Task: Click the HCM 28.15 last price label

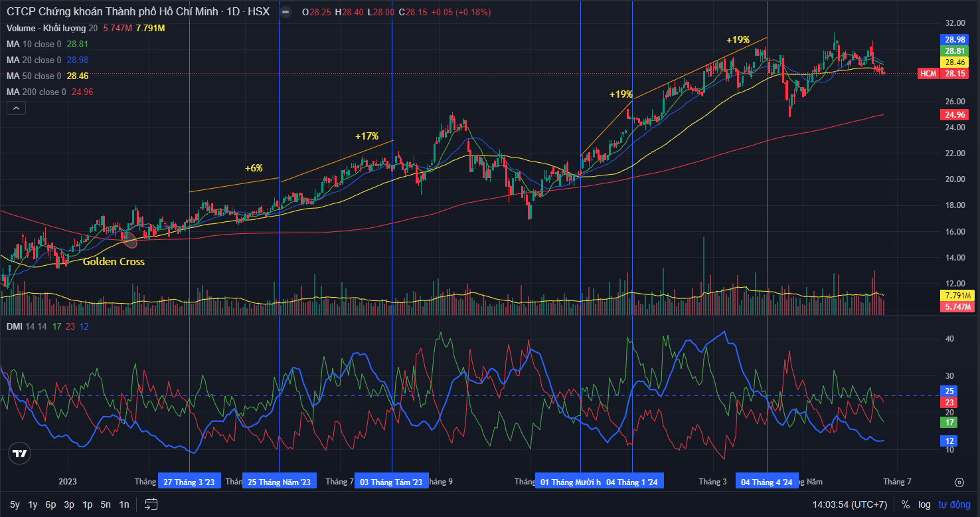Action: pyautogui.click(x=942, y=74)
